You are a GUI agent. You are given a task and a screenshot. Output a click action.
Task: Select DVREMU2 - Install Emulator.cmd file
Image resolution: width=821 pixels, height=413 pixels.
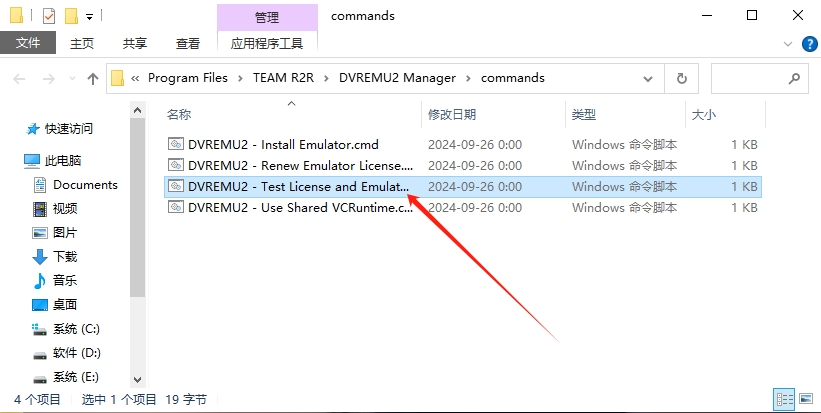(x=283, y=144)
